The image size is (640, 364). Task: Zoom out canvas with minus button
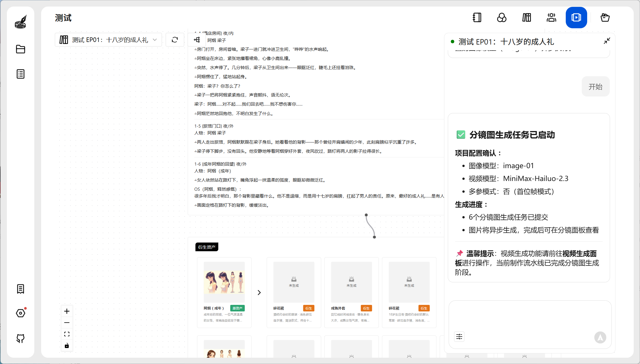point(67,323)
